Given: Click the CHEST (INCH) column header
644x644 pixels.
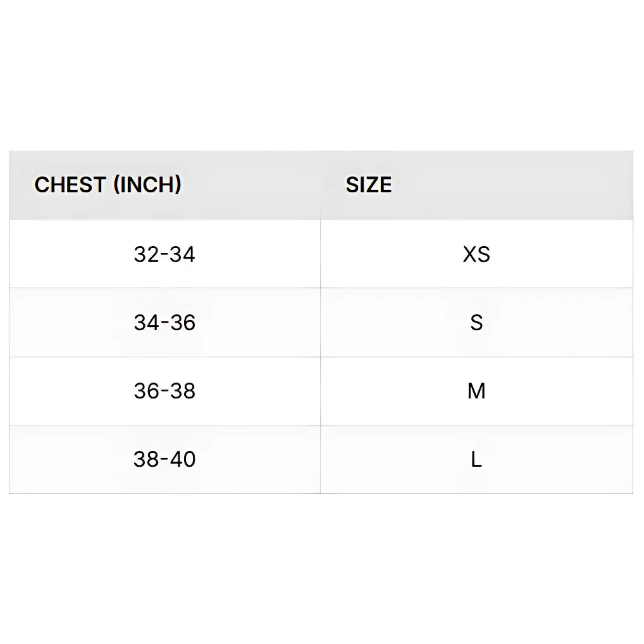Looking at the screenshot, I should 165,185.
